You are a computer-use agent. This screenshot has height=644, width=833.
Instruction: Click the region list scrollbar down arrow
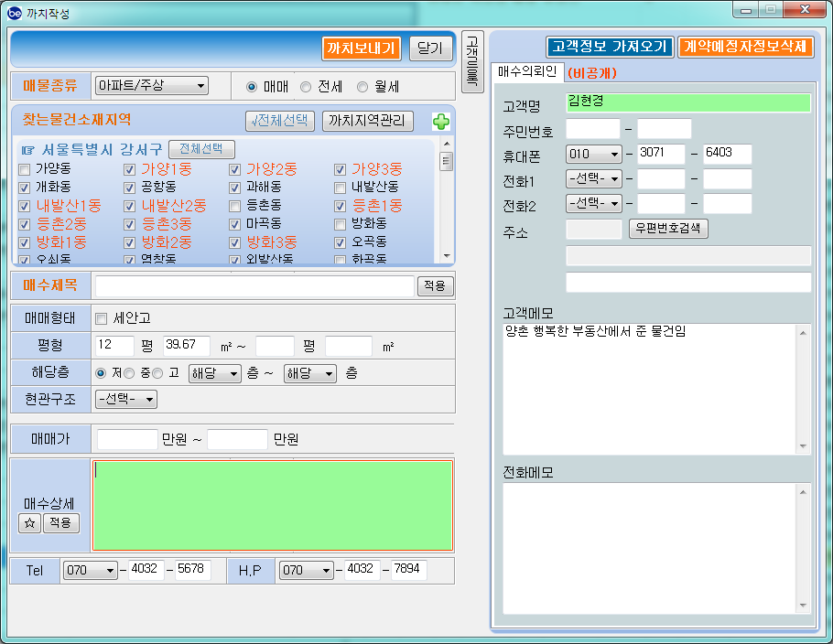point(447,256)
